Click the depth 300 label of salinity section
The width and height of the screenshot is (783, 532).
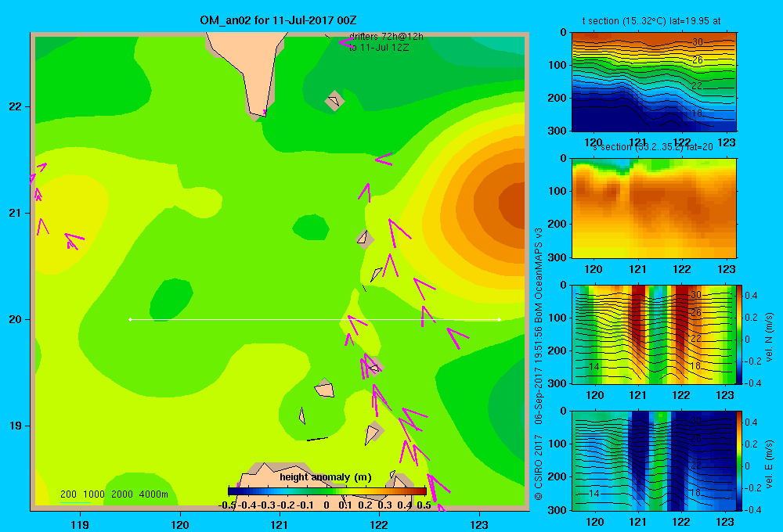(558, 257)
